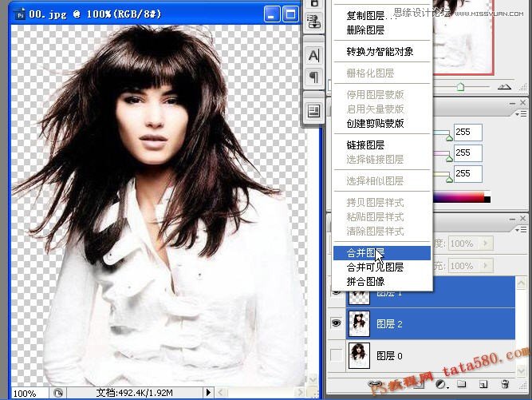
Task: Open the Character panel icon
Action: coord(313,55)
